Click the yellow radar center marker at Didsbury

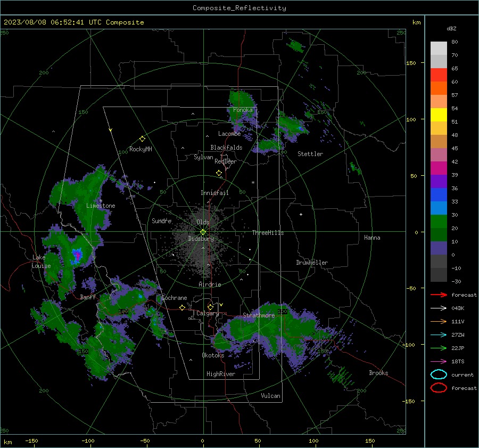(x=203, y=232)
